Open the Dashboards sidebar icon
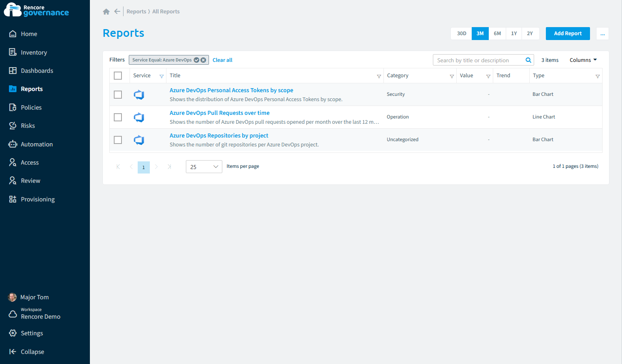Viewport: 622px width, 364px height. click(13, 70)
